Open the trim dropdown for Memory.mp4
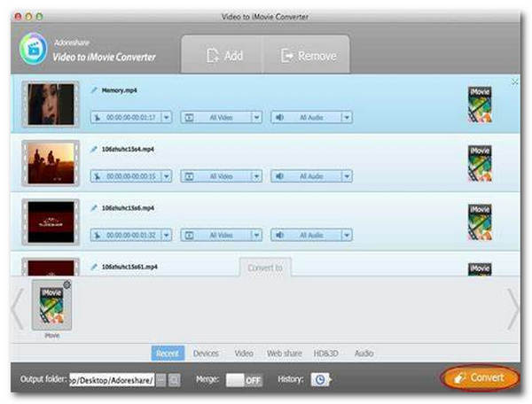This screenshot has width=532, height=404. (x=167, y=117)
